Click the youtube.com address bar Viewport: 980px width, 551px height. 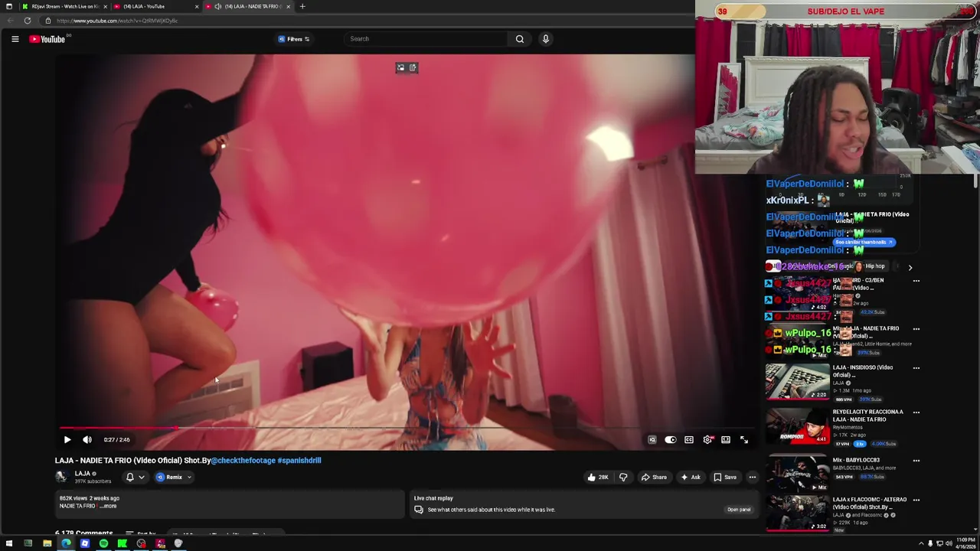(x=367, y=21)
